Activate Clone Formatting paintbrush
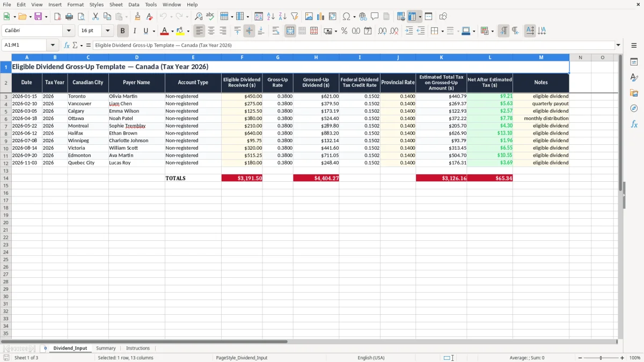 point(137,17)
